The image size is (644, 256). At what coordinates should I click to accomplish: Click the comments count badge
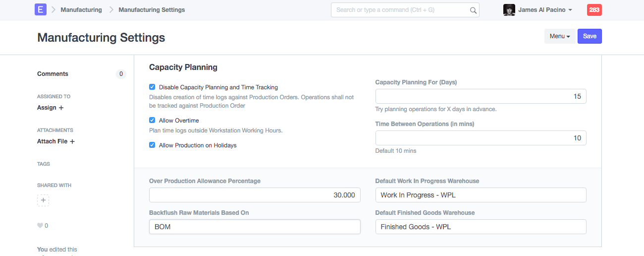[120, 74]
